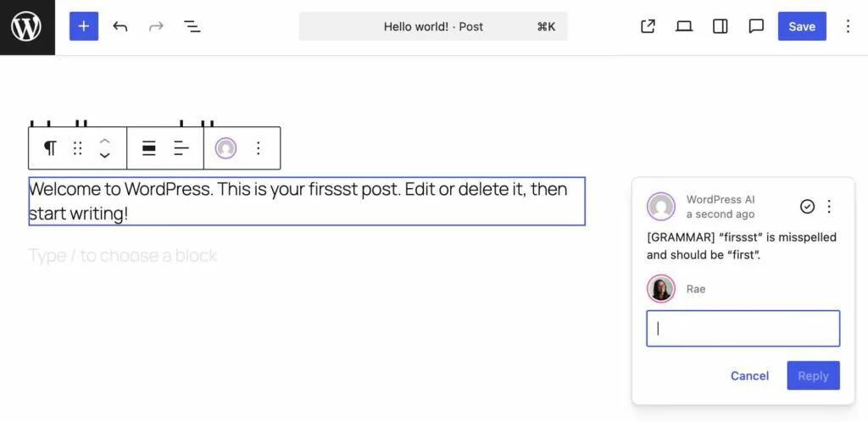Open command palette titled Hello world! Post
The image size is (868, 422).
coord(433,26)
